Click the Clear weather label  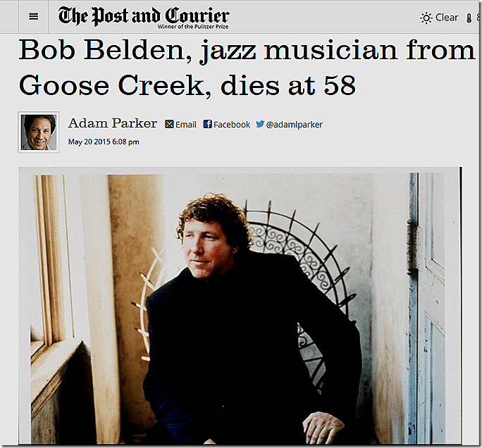click(447, 18)
